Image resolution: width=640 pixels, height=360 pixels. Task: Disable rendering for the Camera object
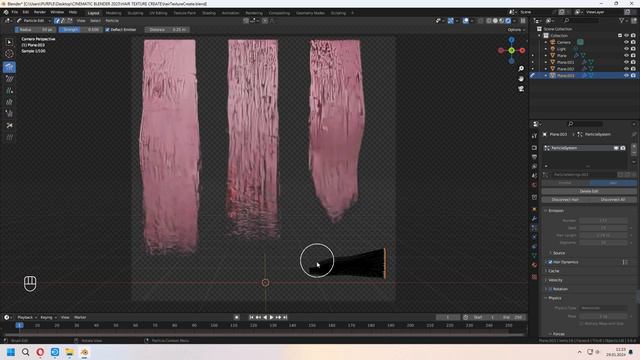633,42
